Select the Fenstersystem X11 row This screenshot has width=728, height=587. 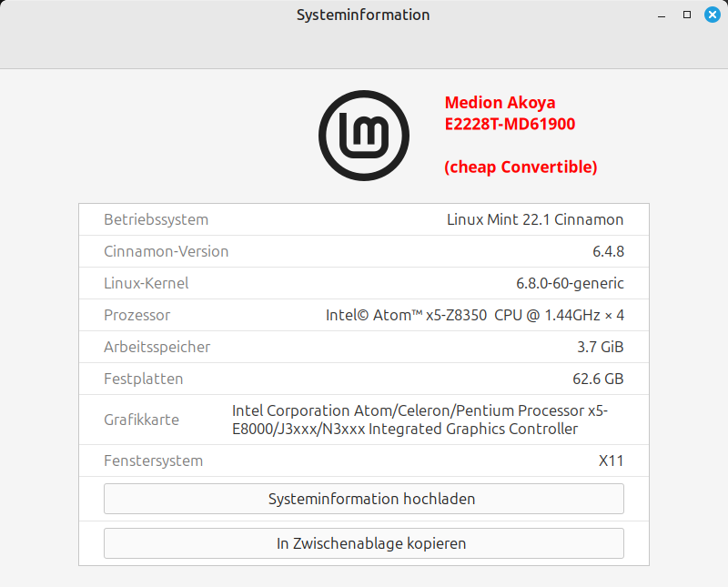(363, 460)
